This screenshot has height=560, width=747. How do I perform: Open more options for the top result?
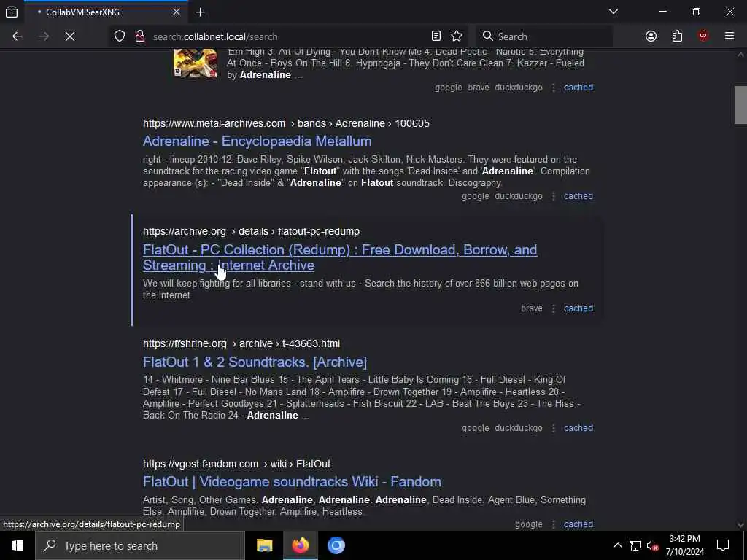tap(554, 87)
